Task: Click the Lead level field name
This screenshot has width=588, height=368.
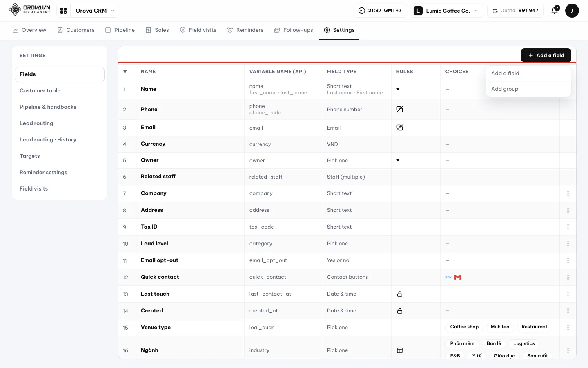Action: (154, 244)
